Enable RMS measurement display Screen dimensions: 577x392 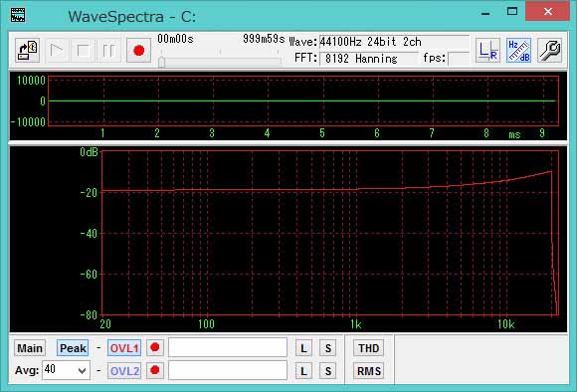coord(369,371)
